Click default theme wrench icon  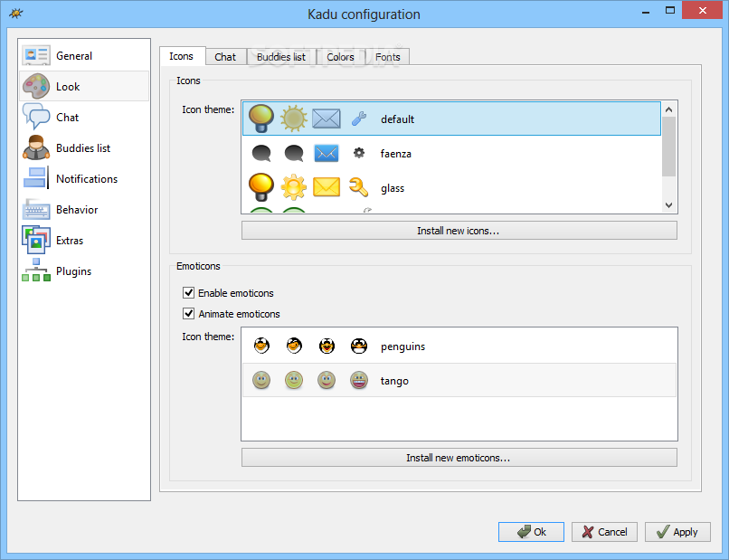[x=359, y=119]
